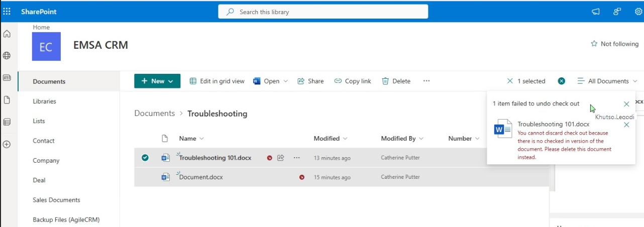Open Contact in the left navigation

pos(44,141)
